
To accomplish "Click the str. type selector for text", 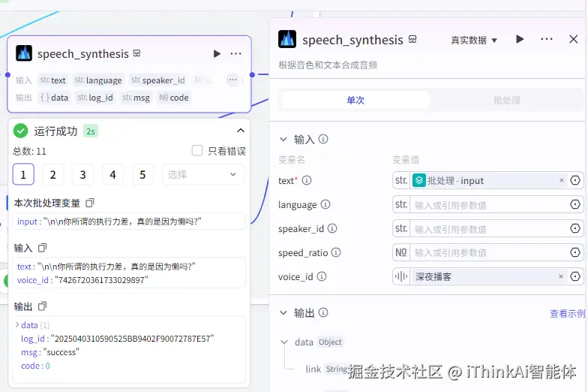I will (401, 180).
